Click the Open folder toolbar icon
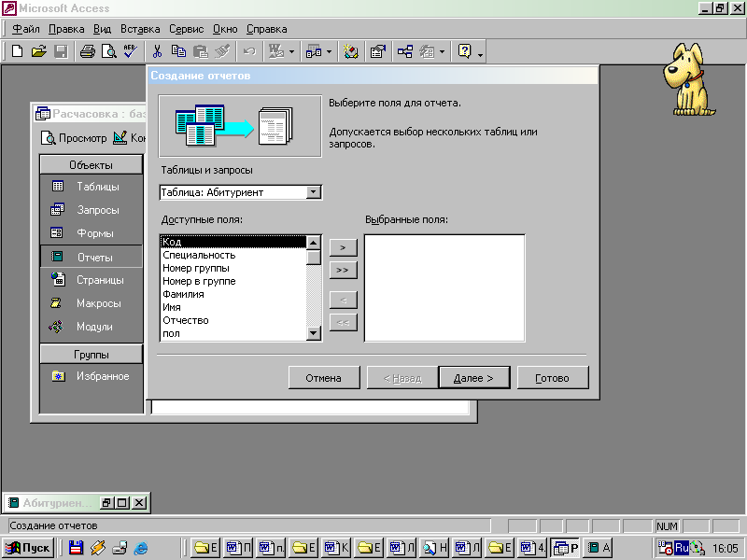The image size is (747, 560). pos(39,51)
